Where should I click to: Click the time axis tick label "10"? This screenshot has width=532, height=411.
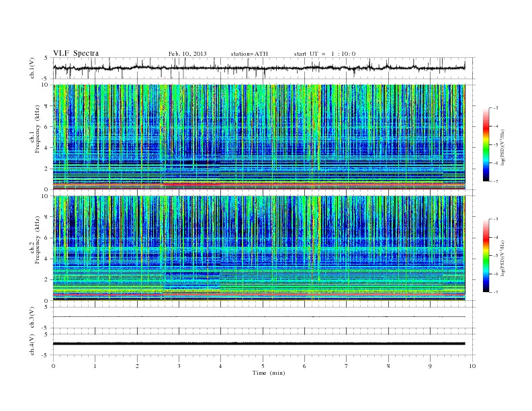pyautogui.click(x=472, y=366)
